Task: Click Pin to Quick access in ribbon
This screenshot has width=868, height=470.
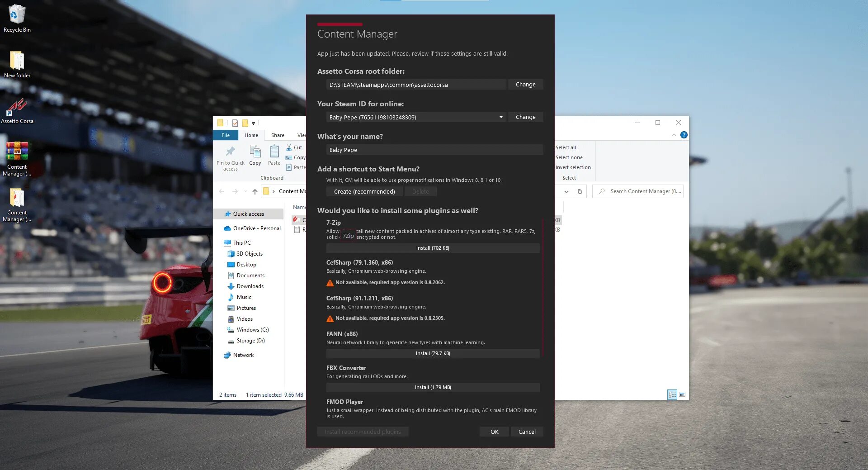Action: point(230,158)
